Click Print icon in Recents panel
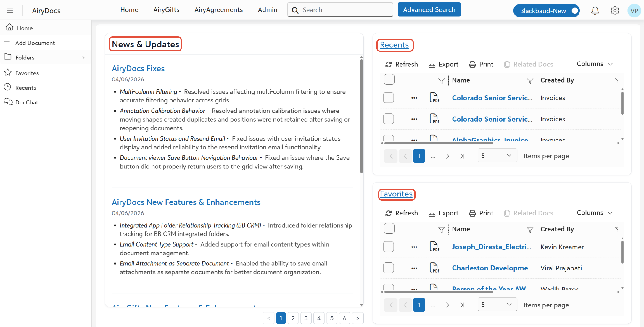This screenshot has height=327, width=644. (472, 64)
